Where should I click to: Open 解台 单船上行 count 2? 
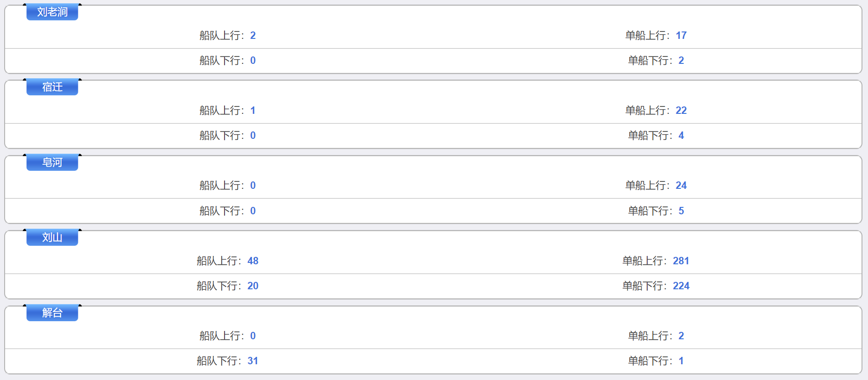click(681, 336)
